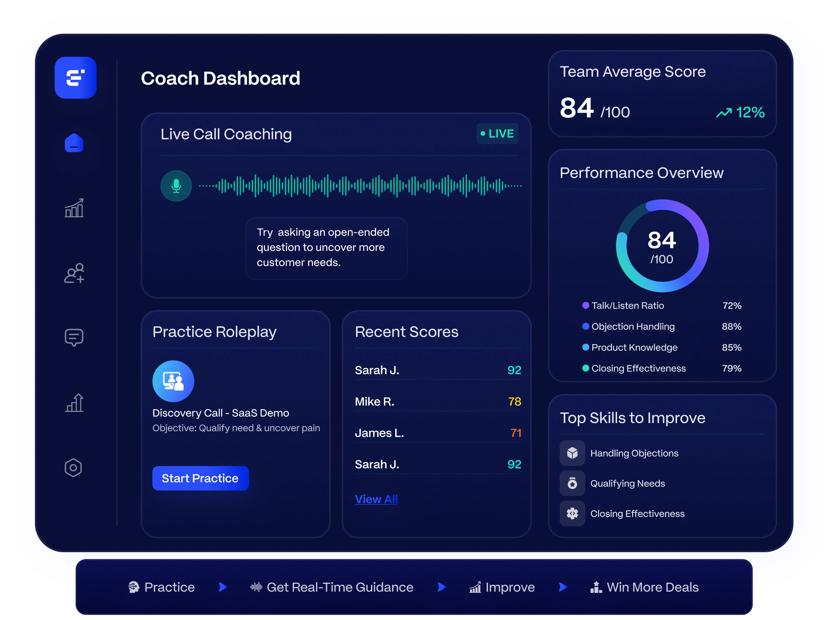The width and height of the screenshot is (840, 620).
Task: Click the Discovery Call roleplay avatar icon
Action: pyautogui.click(x=173, y=381)
